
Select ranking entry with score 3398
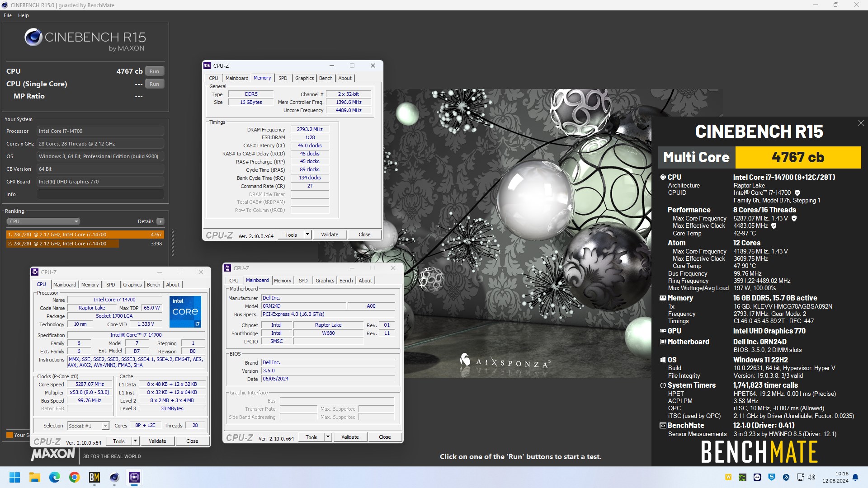click(85, 244)
